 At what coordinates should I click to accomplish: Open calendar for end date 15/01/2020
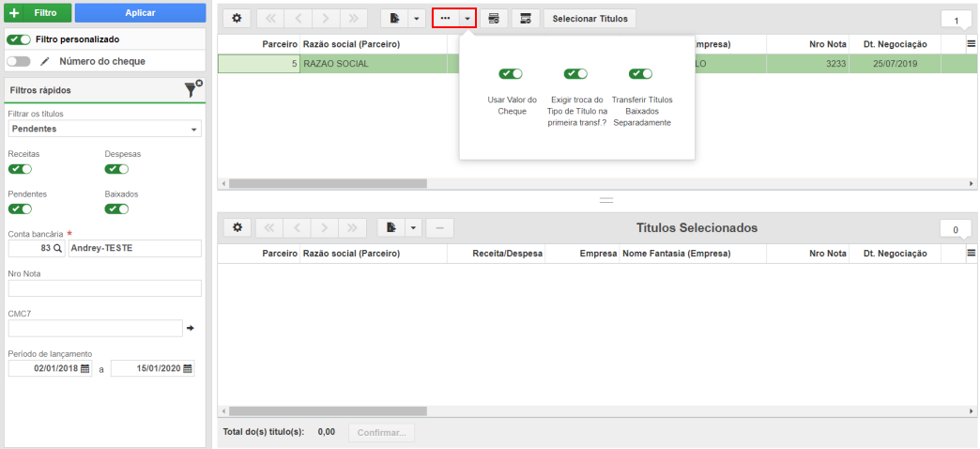point(188,368)
